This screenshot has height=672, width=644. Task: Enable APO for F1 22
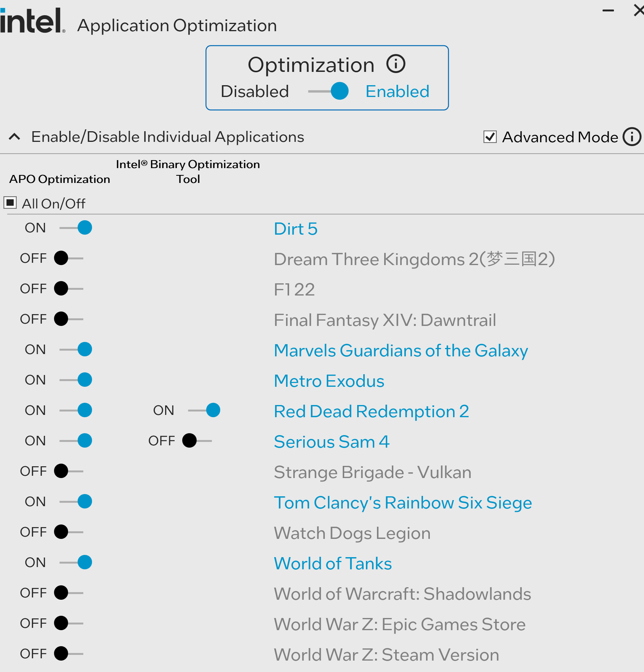(x=68, y=289)
